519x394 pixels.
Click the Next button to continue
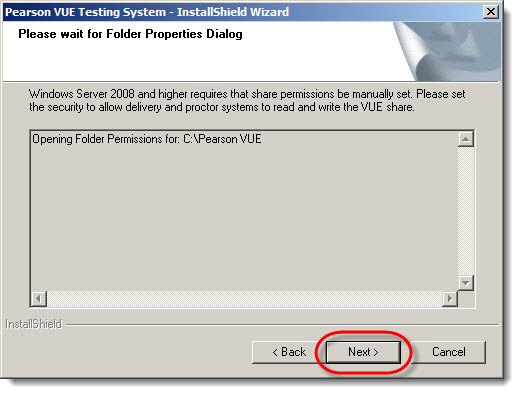(363, 352)
